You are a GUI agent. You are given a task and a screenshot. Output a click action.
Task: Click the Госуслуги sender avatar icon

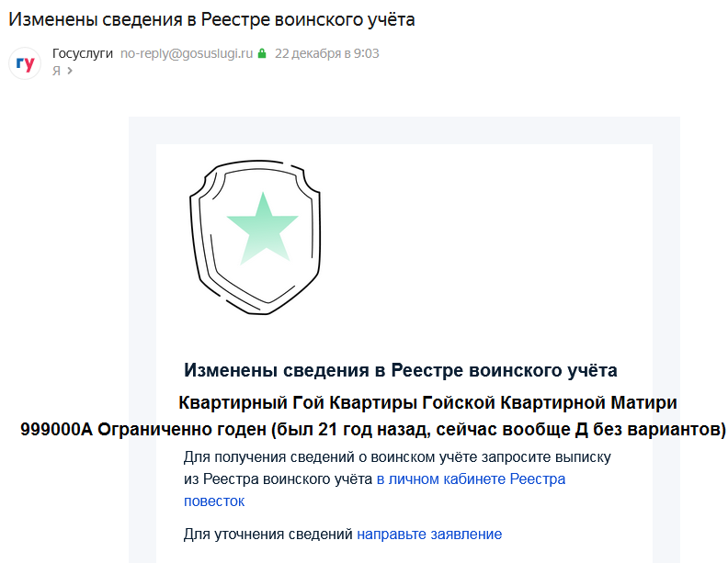[x=25, y=63]
